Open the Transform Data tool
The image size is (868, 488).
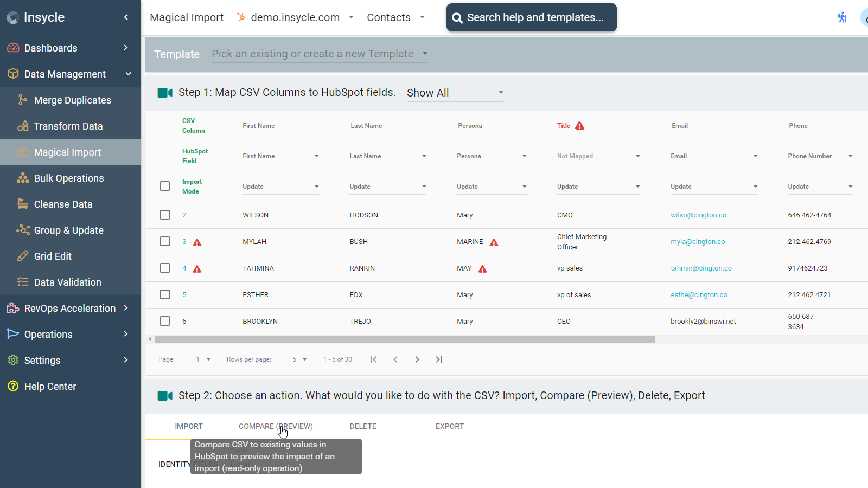68,126
